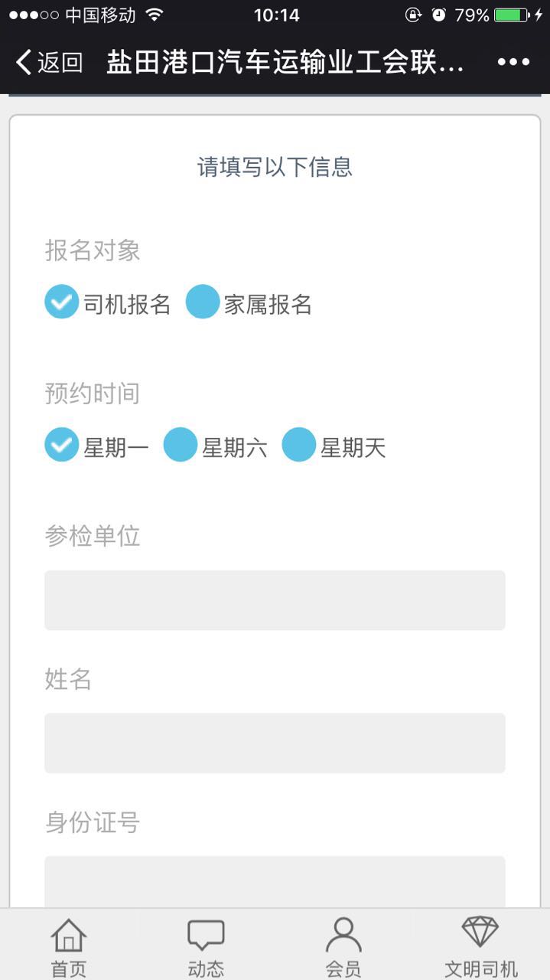The height and width of the screenshot is (980, 550).
Task: Tap the page title 盐田港口汽车运输业工会联
Action: point(285,63)
